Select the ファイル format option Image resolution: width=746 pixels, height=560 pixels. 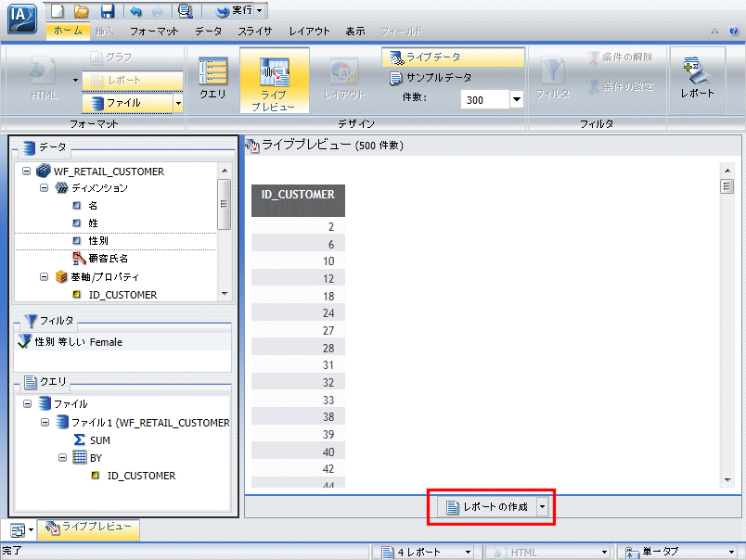[x=126, y=103]
